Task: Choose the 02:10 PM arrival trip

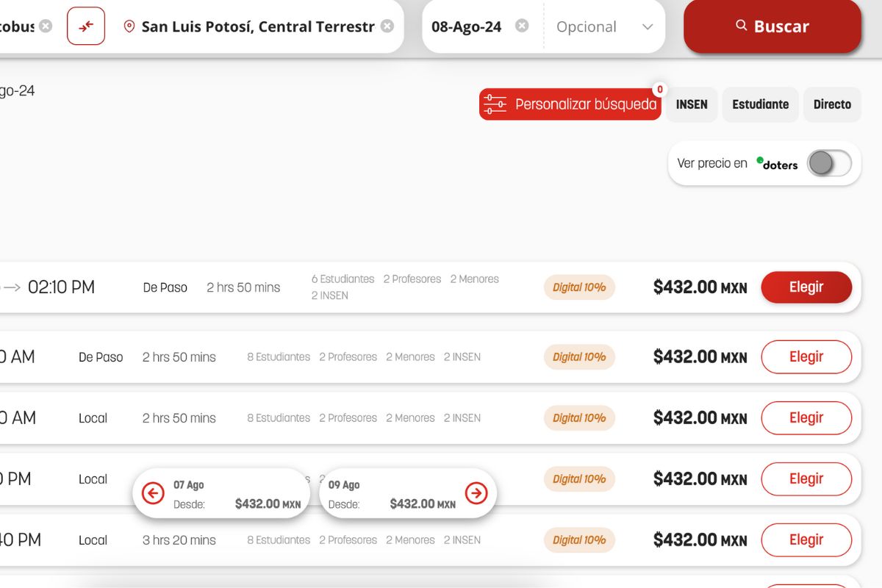Action: click(806, 287)
